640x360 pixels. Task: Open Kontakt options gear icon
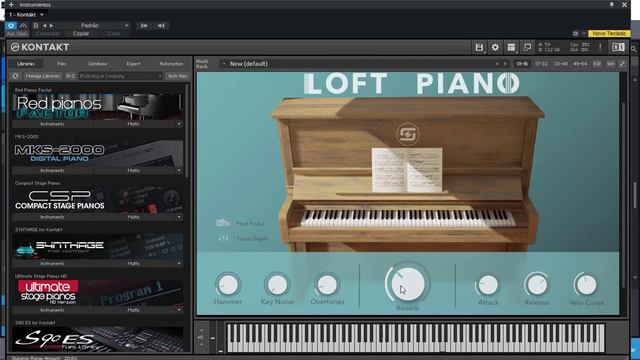[495, 47]
